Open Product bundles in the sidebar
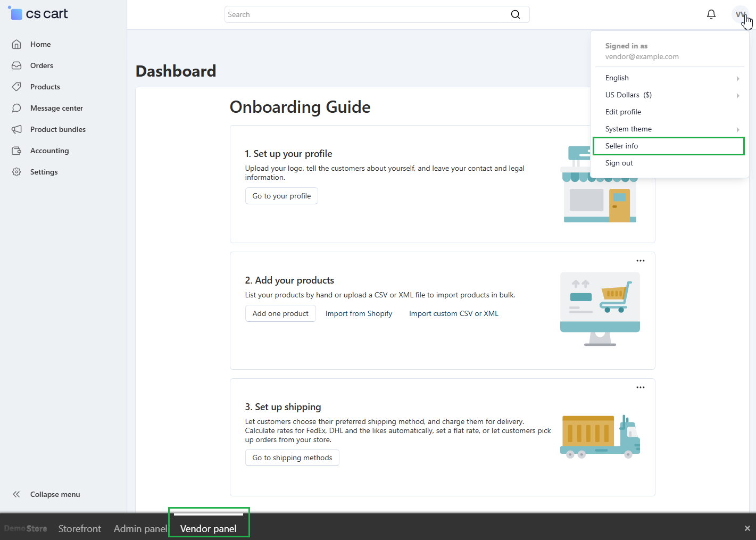Screen dimensions: 756x540 click(58, 129)
